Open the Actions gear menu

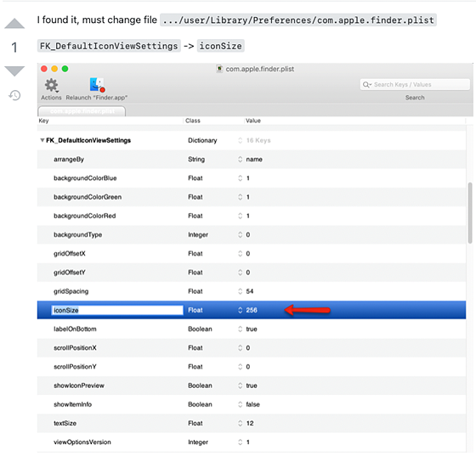tap(51, 85)
